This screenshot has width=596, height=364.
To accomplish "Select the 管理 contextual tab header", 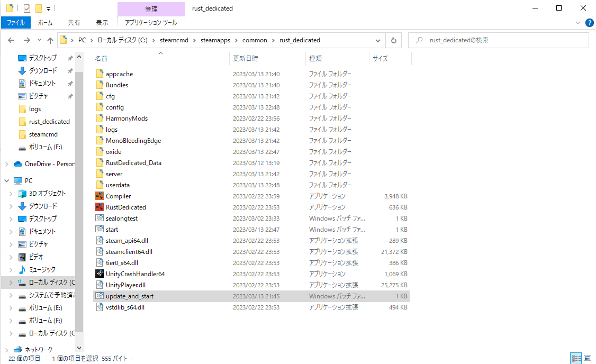I will tap(151, 9).
